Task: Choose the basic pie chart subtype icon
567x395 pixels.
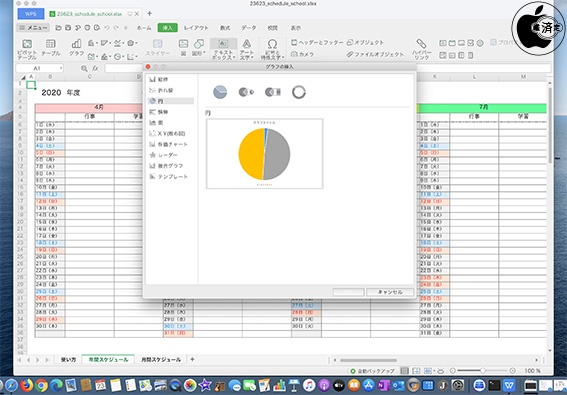Action: point(220,92)
